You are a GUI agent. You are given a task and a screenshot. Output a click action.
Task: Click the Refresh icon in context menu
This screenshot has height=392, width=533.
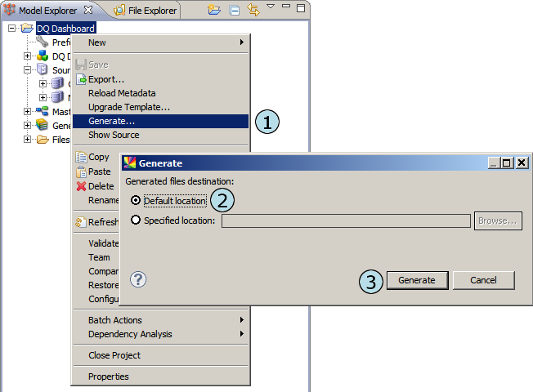[x=81, y=221]
